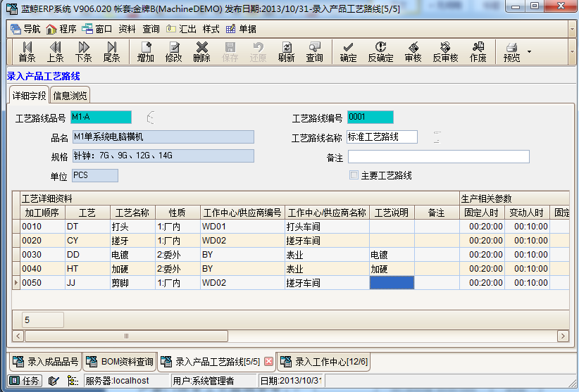This screenshot has height=392, width=579.
Task: Click the highlighted 工艺说明 cell in row 0050
Action: pyautogui.click(x=392, y=282)
